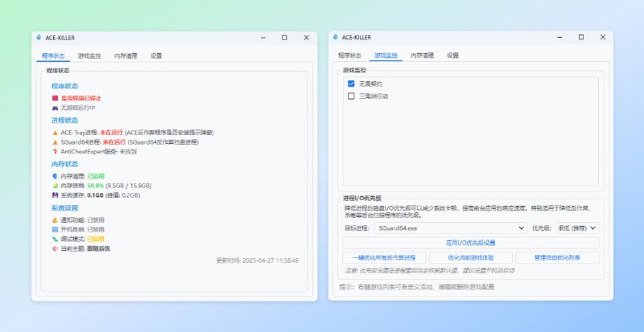Click the warning triangle beside ACE-Tray进程
The height and width of the screenshot is (332, 644).
(55, 133)
